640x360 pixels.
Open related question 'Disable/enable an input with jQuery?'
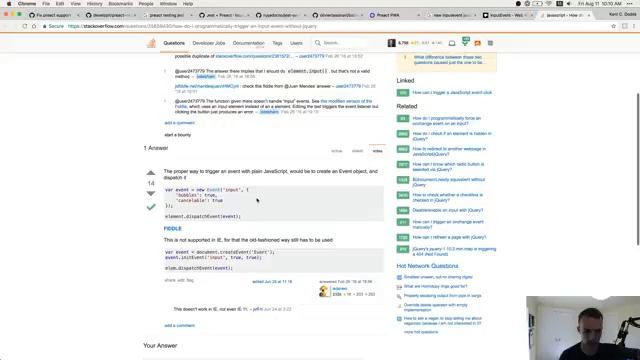click(x=448, y=210)
